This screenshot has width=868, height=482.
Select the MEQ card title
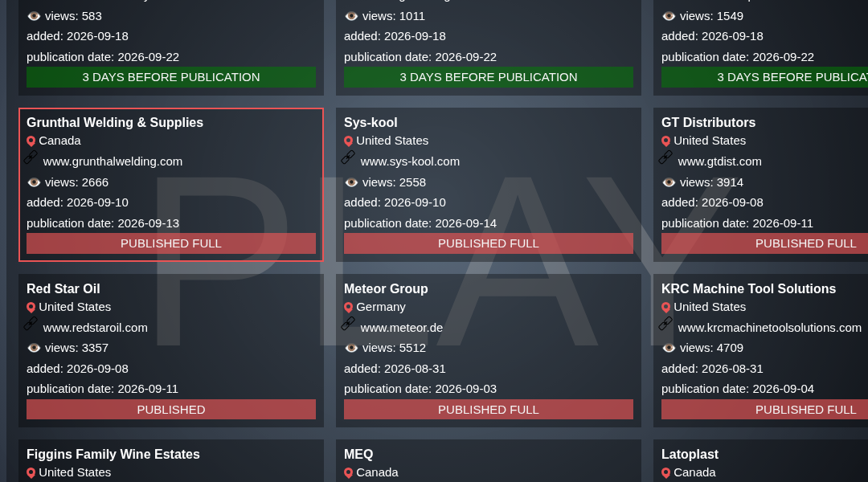click(358, 455)
